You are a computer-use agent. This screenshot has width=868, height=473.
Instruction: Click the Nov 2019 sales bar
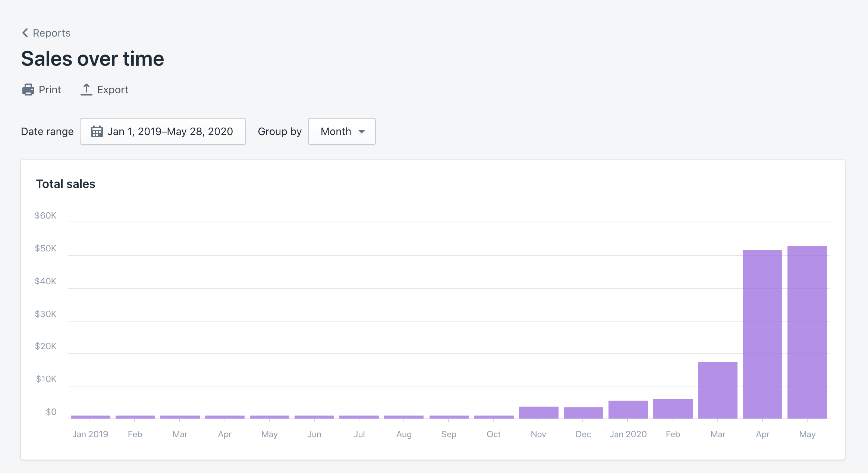tap(538, 413)
